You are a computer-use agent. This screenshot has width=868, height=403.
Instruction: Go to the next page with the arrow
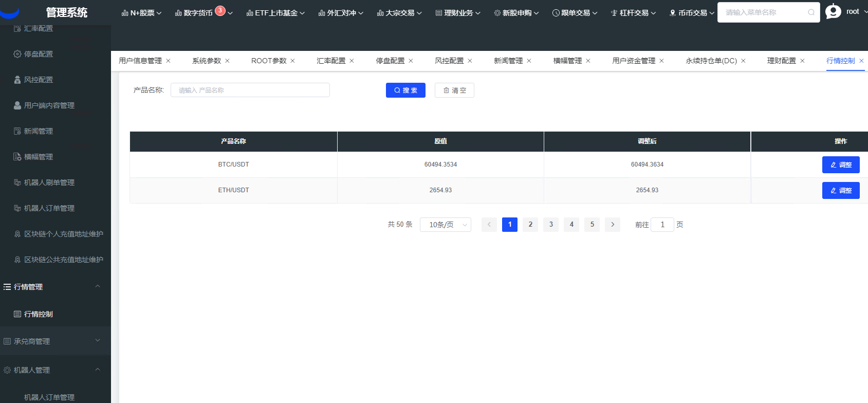click(612, 225)
